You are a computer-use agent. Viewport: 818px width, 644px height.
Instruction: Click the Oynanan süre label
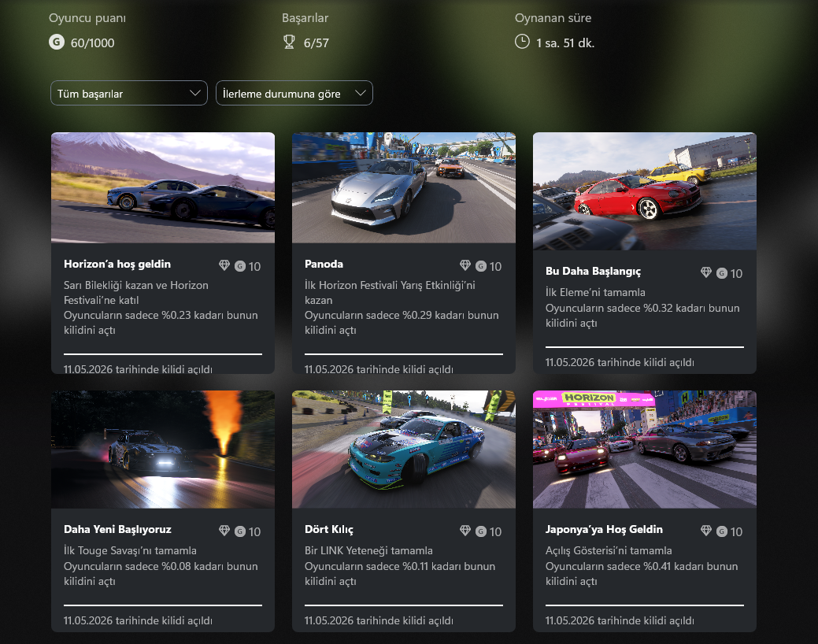pos(553,18)
